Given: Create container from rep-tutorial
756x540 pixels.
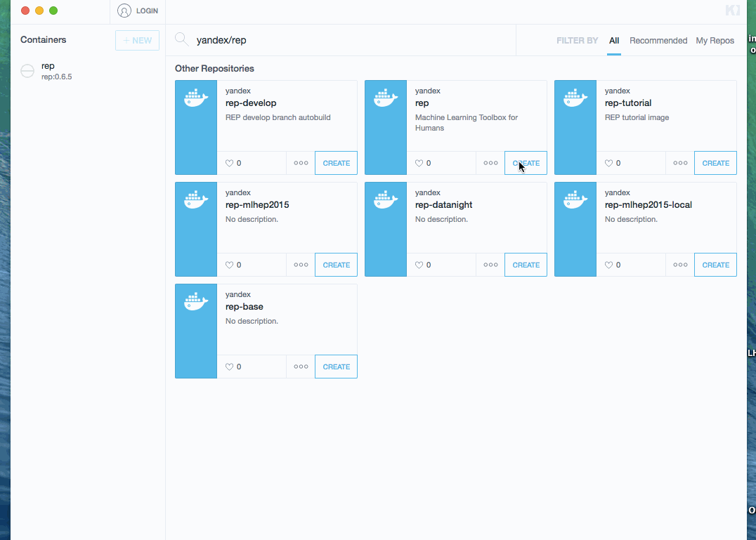Looking at the screenshot, I should 715,163.
